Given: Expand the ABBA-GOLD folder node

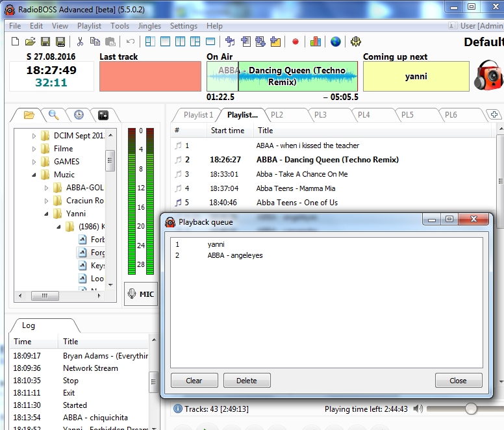Looking at the screenshot, I should click(47, 188).
